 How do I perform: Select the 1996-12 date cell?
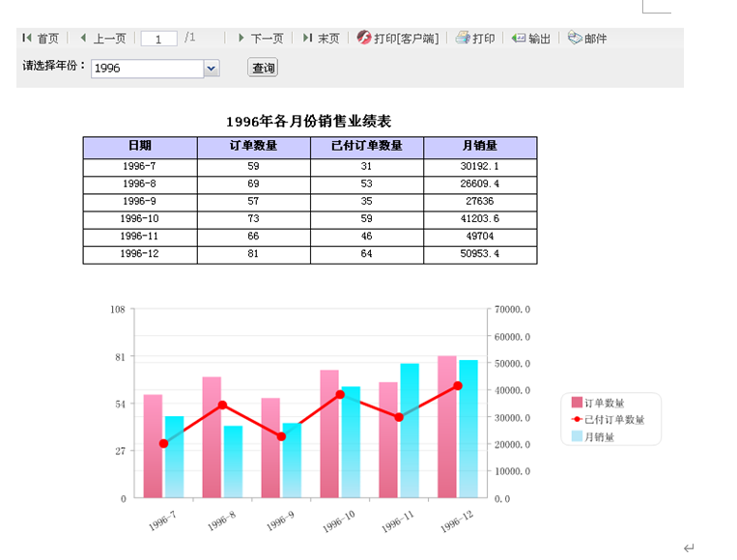(x=140, y=254)
